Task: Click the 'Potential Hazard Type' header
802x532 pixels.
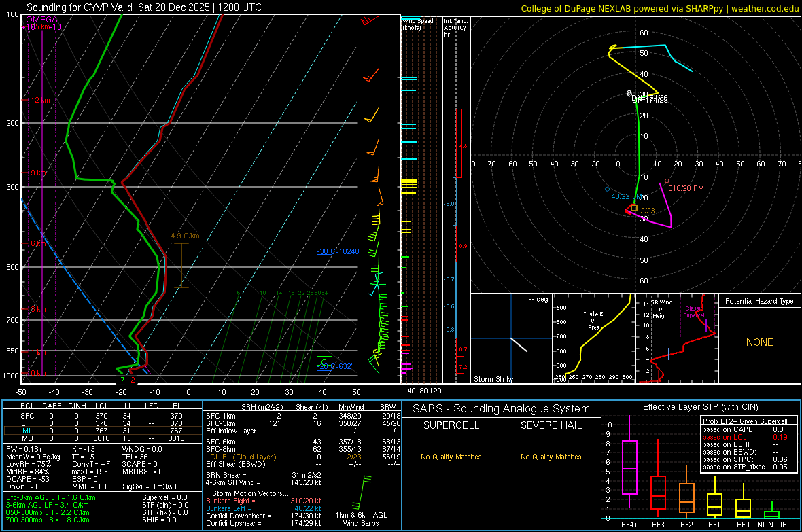Action: coord(759,301)
